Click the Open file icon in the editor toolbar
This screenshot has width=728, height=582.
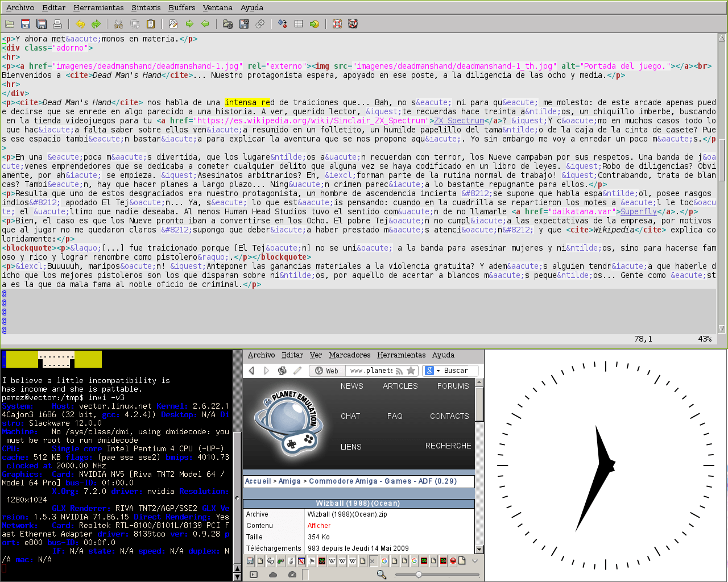click(x=10, y=24)
